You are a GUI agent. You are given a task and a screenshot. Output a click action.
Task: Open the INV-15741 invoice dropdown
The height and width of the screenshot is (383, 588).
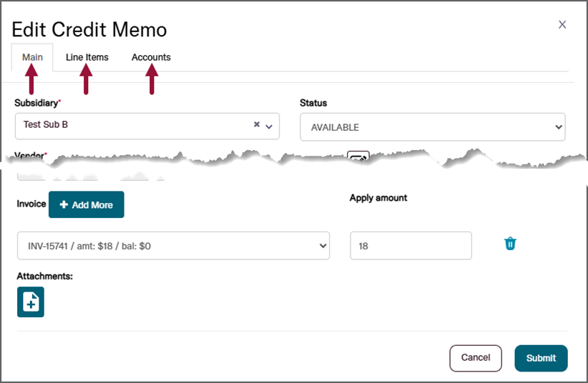[x=173, y=246]
